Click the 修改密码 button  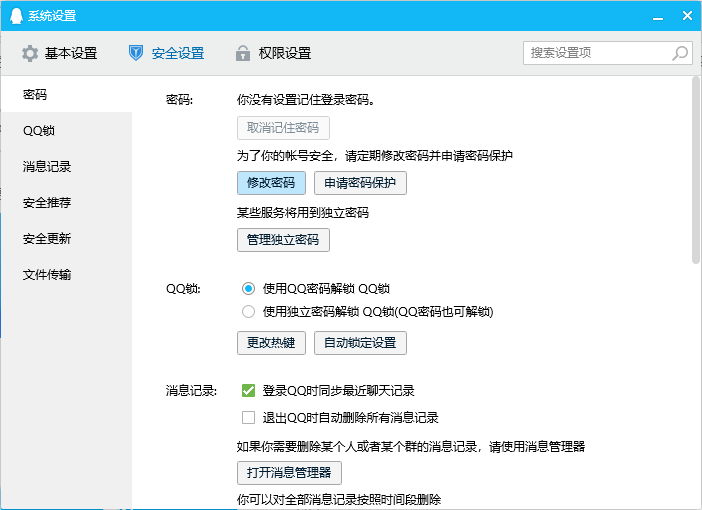click(x=271, y=183)
